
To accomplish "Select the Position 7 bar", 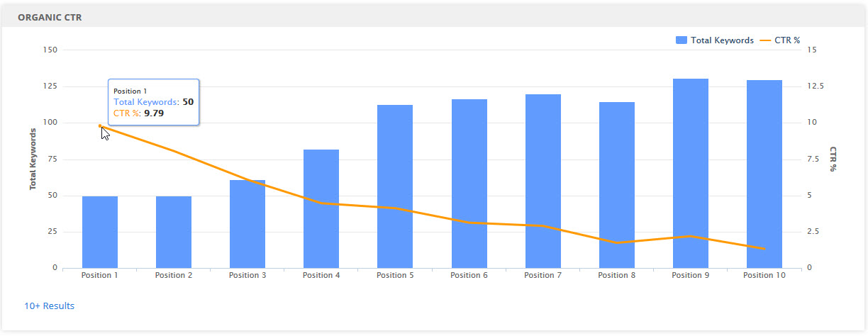I will pyautogui.click(x=543, y=181).
